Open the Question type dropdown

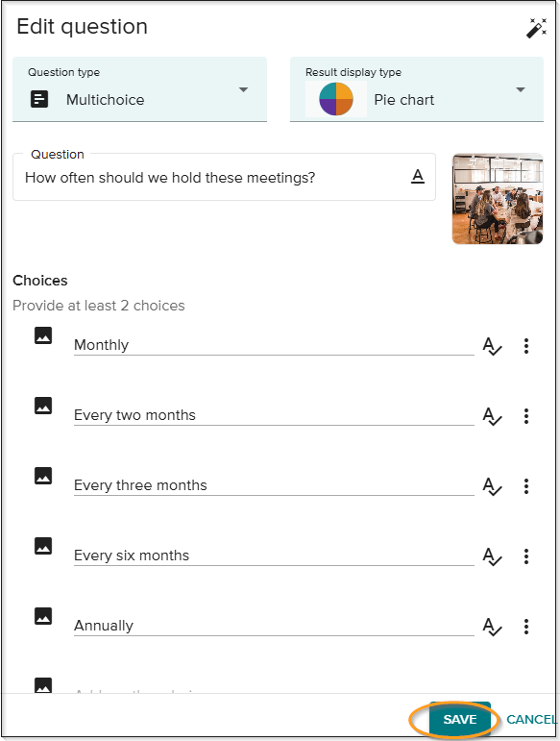[140, 89]
